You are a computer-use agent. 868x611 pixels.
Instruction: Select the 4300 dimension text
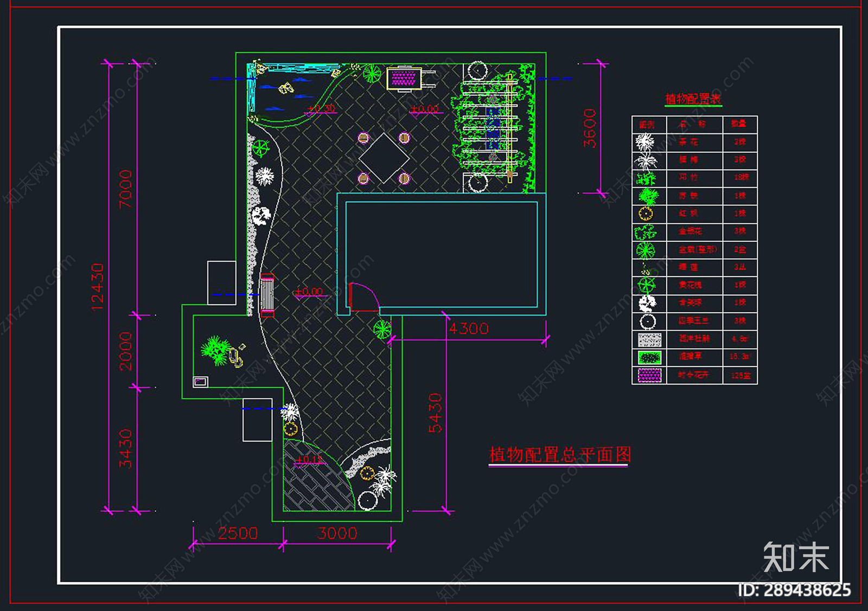click(469, 327)
